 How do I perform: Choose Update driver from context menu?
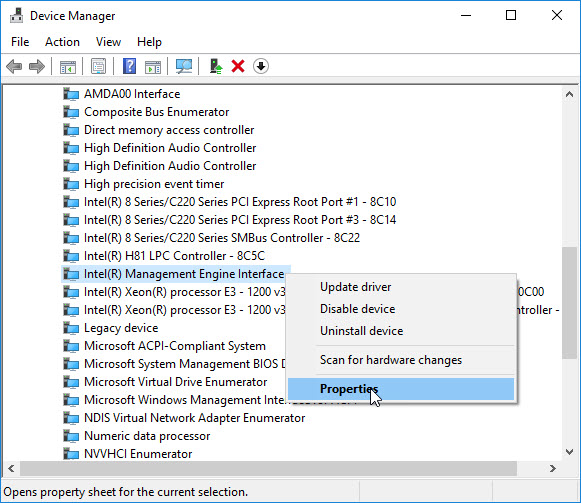click(x=401, y=287)
